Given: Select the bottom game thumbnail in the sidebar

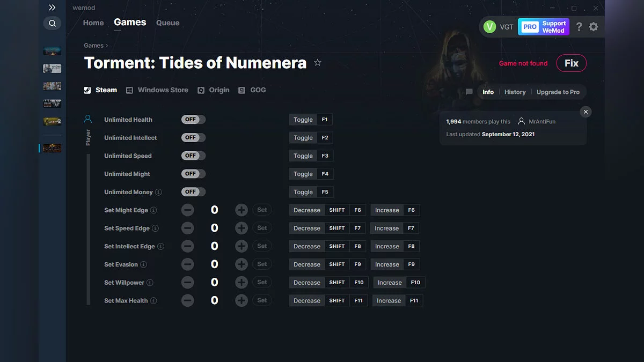Looking at the screenshot, I should [x=52, y=148].
